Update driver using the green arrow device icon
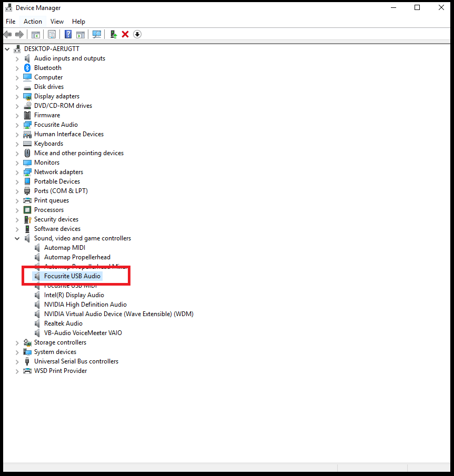Viewport: 454px width, 476px height. (113, 34)
